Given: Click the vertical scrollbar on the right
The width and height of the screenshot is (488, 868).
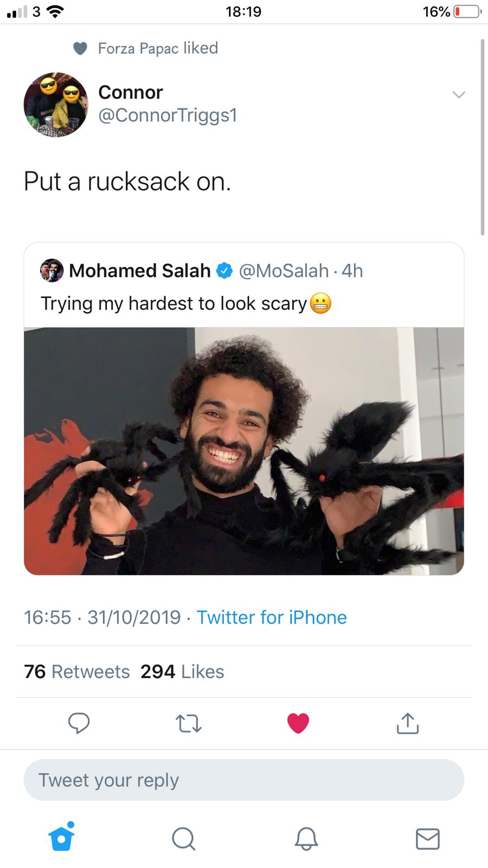Looking at the screenshot, I should click(x=483, y=137).
